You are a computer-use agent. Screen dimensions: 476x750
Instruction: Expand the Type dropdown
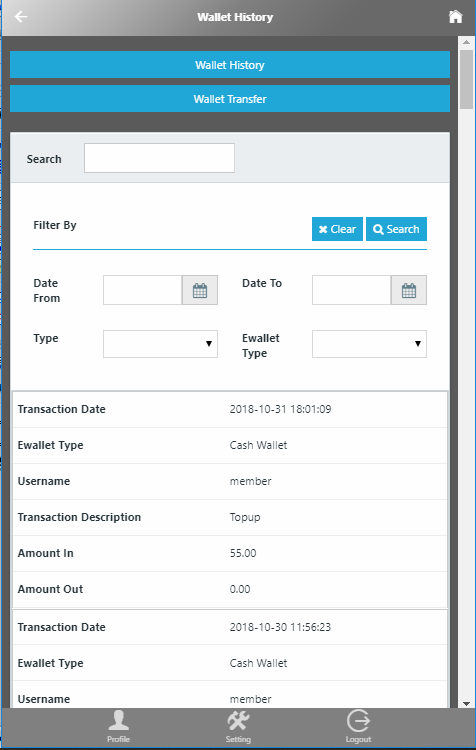click(160, 344)
